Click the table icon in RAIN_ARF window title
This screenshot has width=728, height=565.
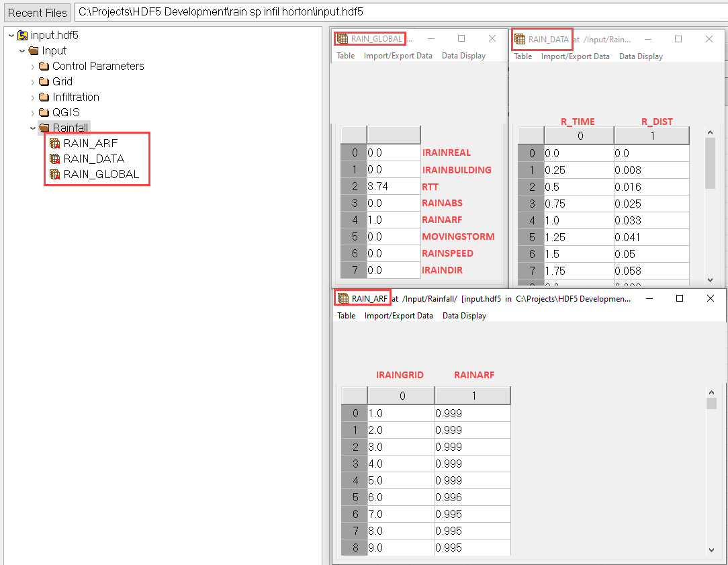(343, 298)
